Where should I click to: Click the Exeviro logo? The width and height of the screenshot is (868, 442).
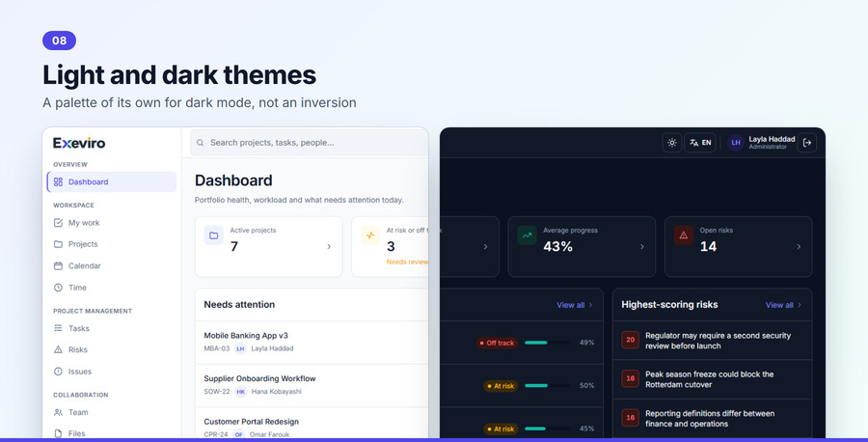[x=79, y=143]
